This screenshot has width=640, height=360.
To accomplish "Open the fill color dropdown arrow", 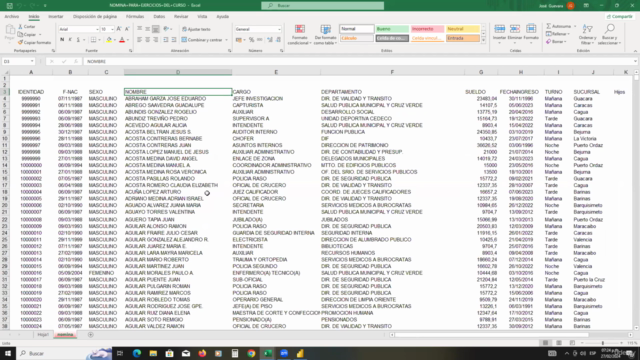I will [115, 40].
